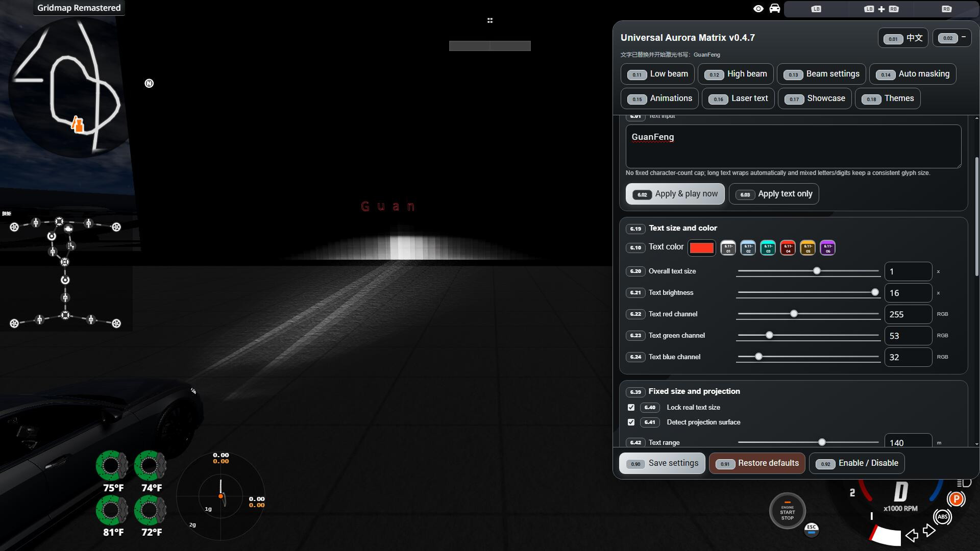Focus the Overall text size value field
The height and width of the screenshot is (551, 980).
click(908, 271)
